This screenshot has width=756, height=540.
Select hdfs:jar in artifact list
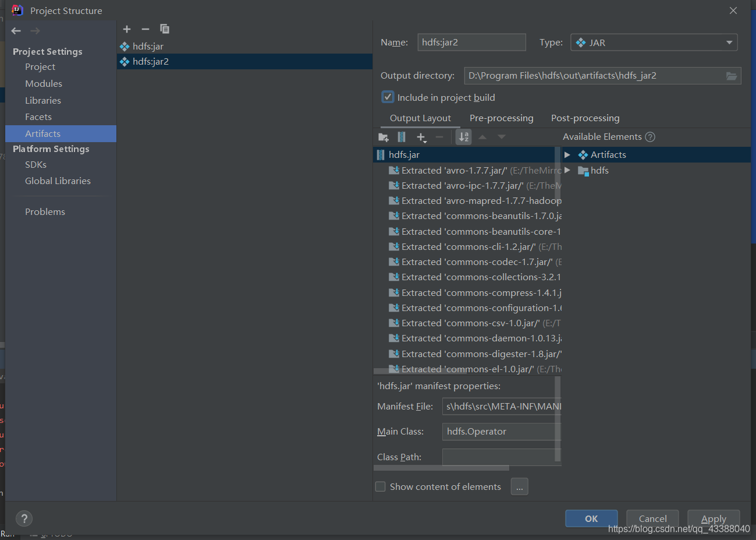pos(244,47)
